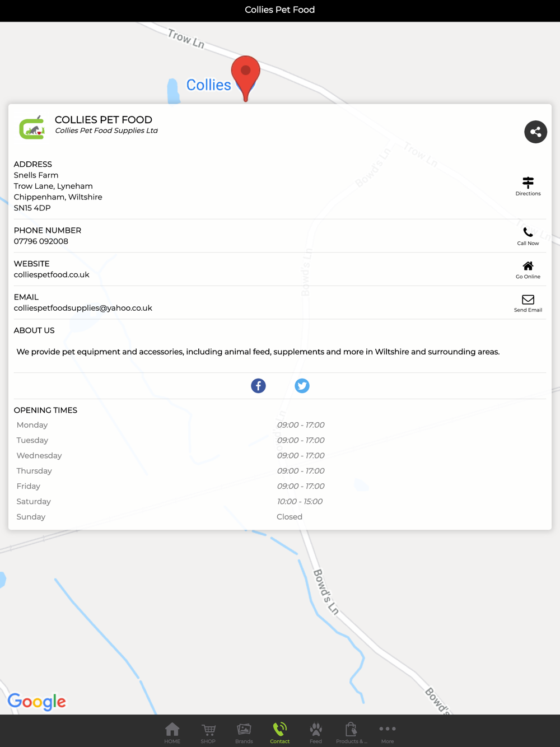Open the More tab
Viewport: 560px width, 747px height.
pos(388,732)
